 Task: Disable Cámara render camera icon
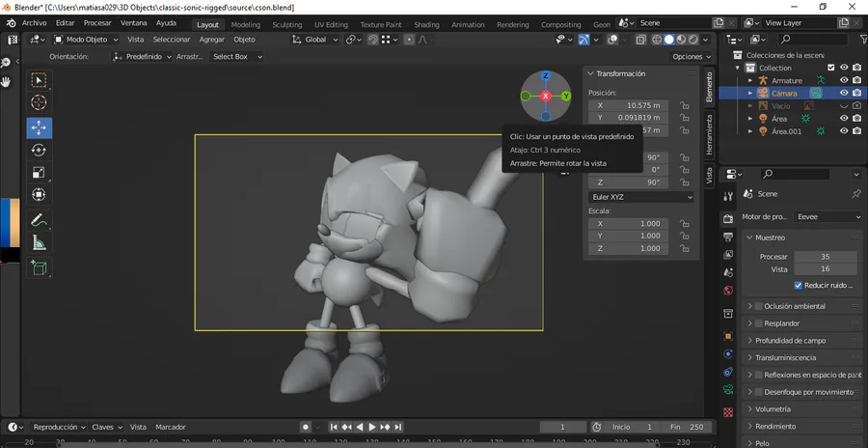[x=857, y=93]
